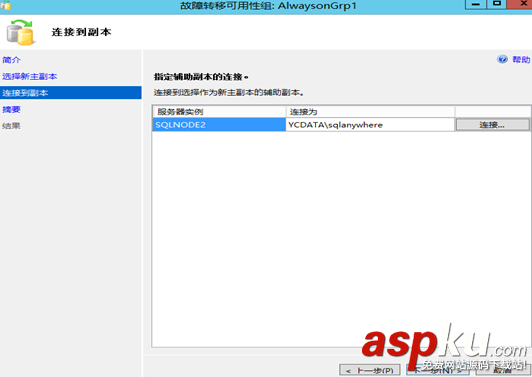This screenshot has width=532, height=377.
Task: Select the 连接到副本 step
Action: coord(71,93)
